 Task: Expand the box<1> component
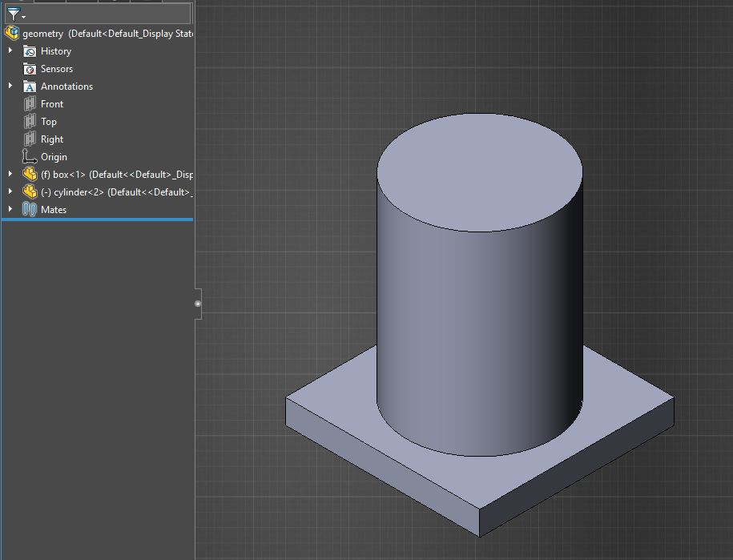pos(9,174)
